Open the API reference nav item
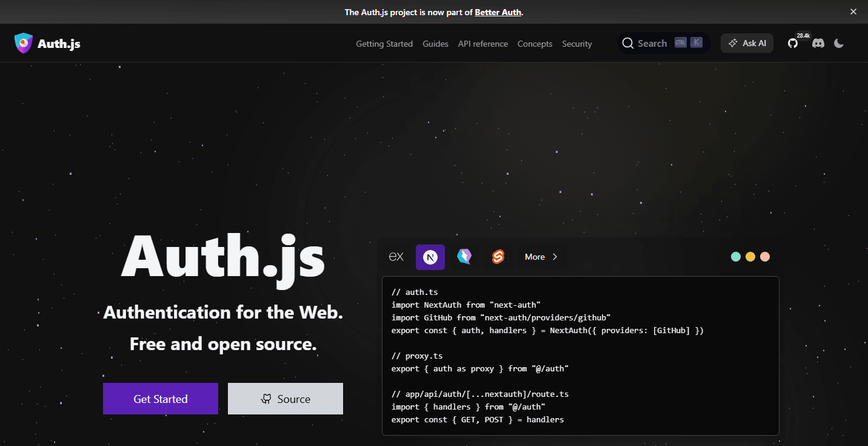 [483, 44]
